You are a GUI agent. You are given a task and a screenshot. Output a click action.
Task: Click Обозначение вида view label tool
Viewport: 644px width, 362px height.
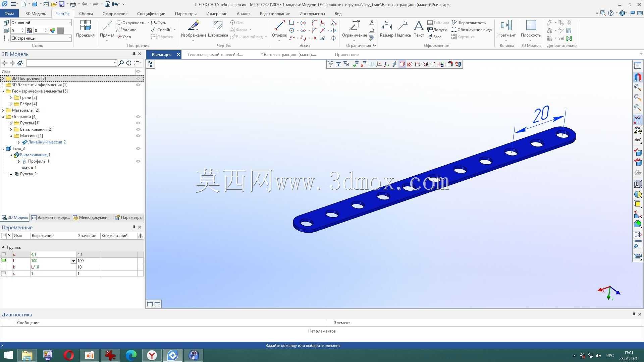pyautogui.click(x=471, y=29)
